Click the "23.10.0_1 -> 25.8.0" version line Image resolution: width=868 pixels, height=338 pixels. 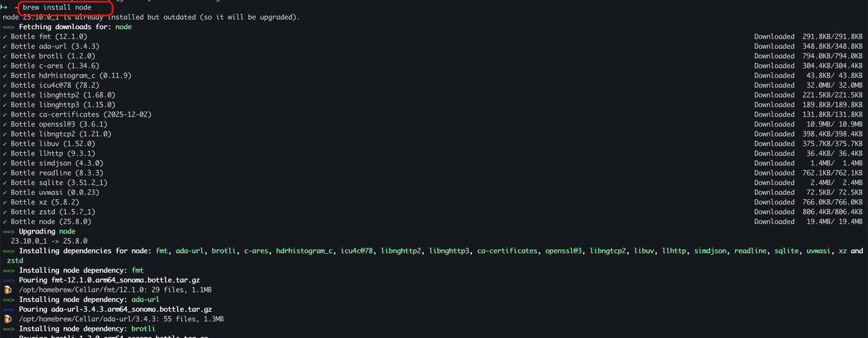[49, 241]
